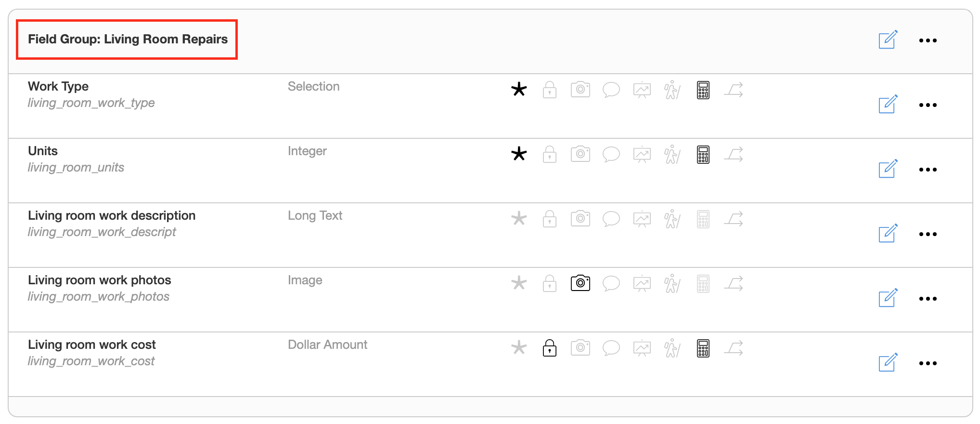
Task: Click the walking person icon on the Work Type row
Action: click(x=672, y=90)
